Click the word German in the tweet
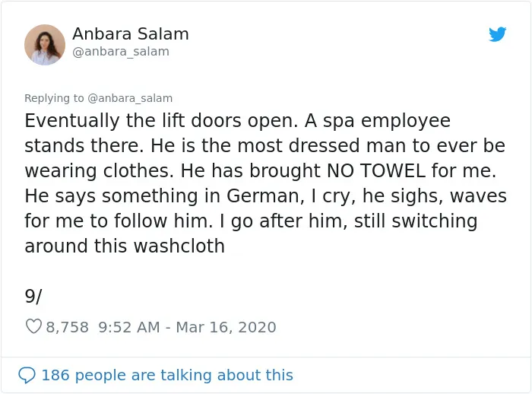The image size is (532, 394). click(x=263, y=196)
